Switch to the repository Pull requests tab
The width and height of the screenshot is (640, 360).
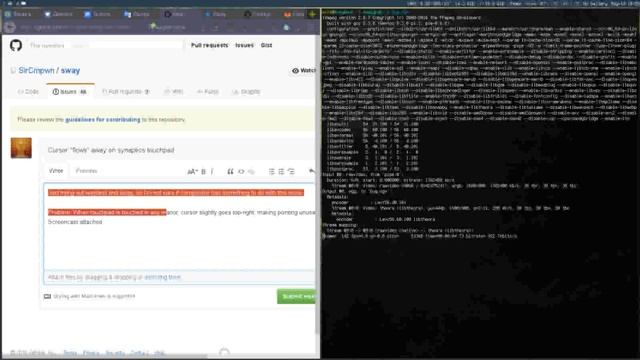point(125,91)
